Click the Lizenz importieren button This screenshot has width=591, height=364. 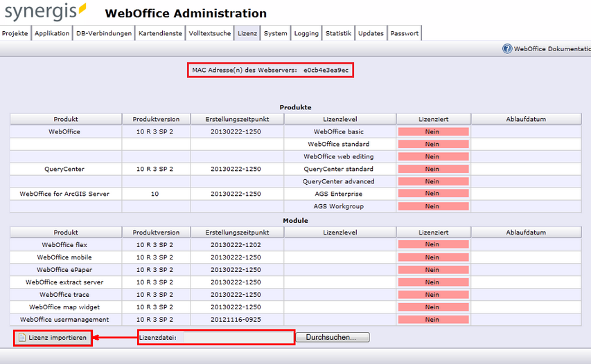pyautogui.click(x=53, y=337)
